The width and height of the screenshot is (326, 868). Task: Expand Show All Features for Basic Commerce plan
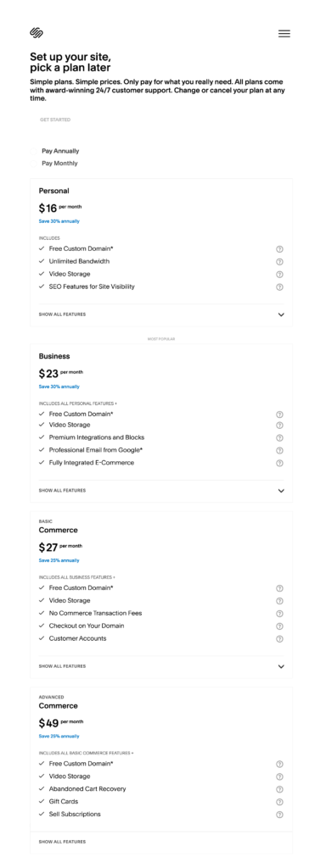tap(161, 666)
